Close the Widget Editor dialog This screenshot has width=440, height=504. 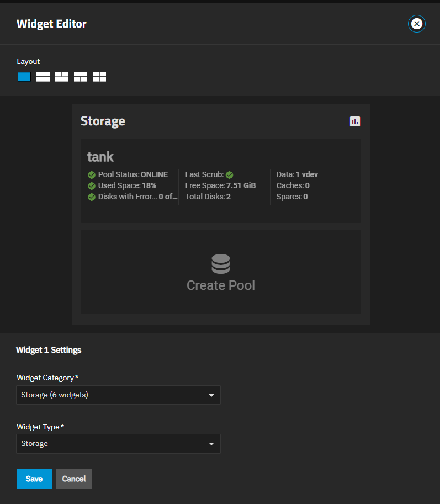417,24
